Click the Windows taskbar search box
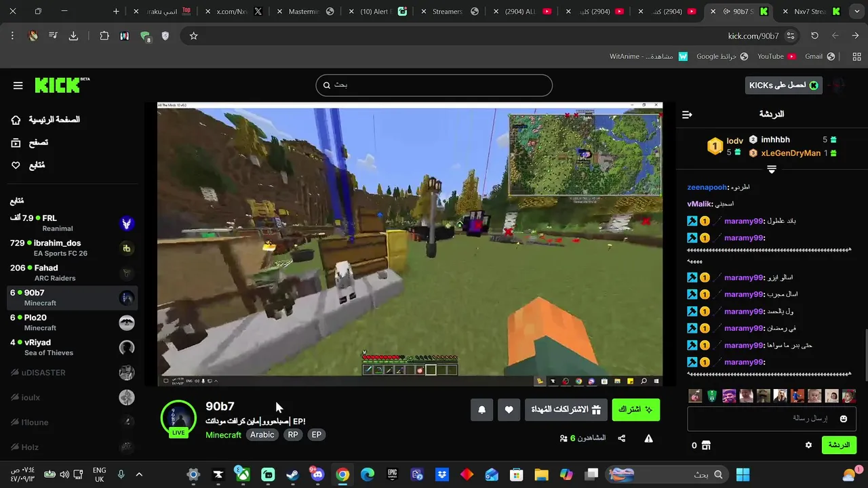 (667, 474)
